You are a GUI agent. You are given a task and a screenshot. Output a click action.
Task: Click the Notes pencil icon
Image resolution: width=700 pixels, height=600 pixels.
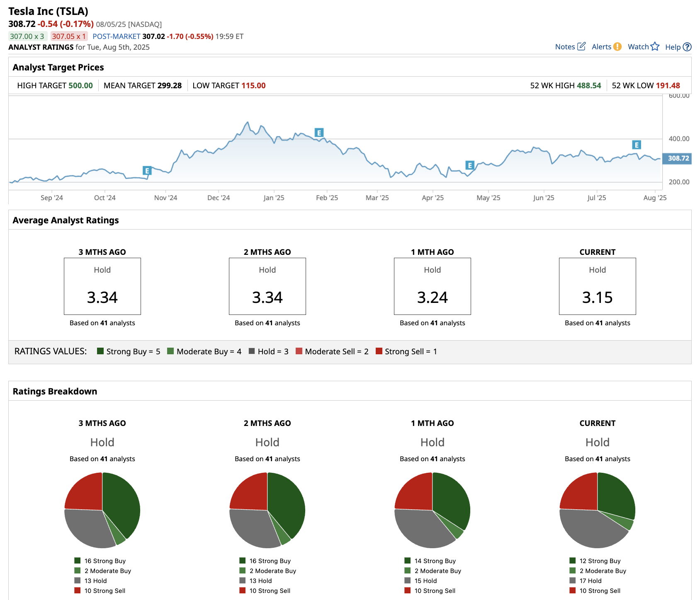[x=581, y=46]
